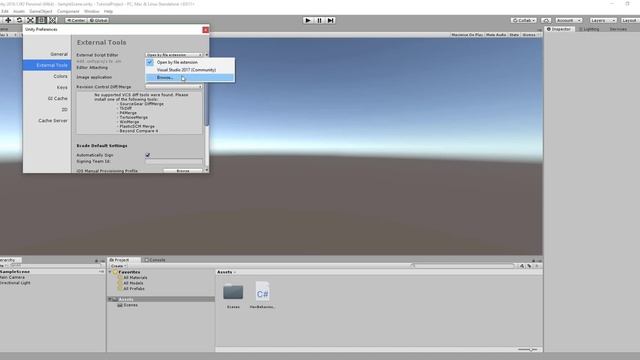The width and height of the screenshot is (640, 360).
Task: Choose Visual Studio 2017 (Community) option
Action: (x=190, y=70)
